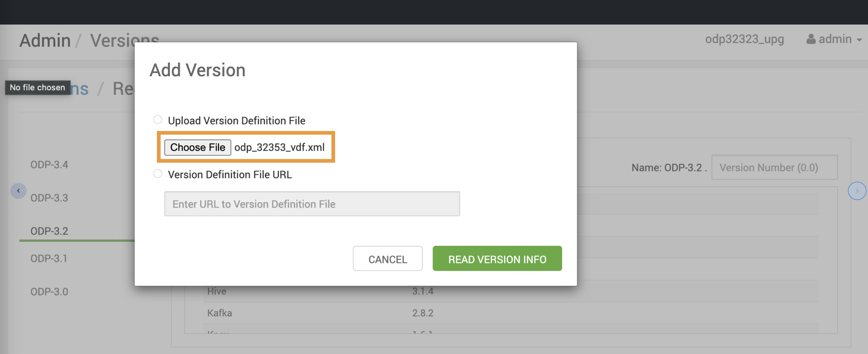
Task: Open the admin dropdown caret
Action: click(x=859, y=40)
